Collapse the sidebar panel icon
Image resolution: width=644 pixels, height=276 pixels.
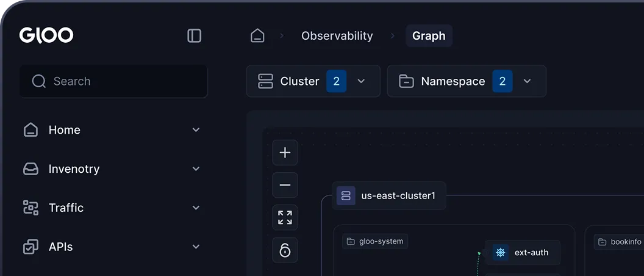(x=195, y=36)
